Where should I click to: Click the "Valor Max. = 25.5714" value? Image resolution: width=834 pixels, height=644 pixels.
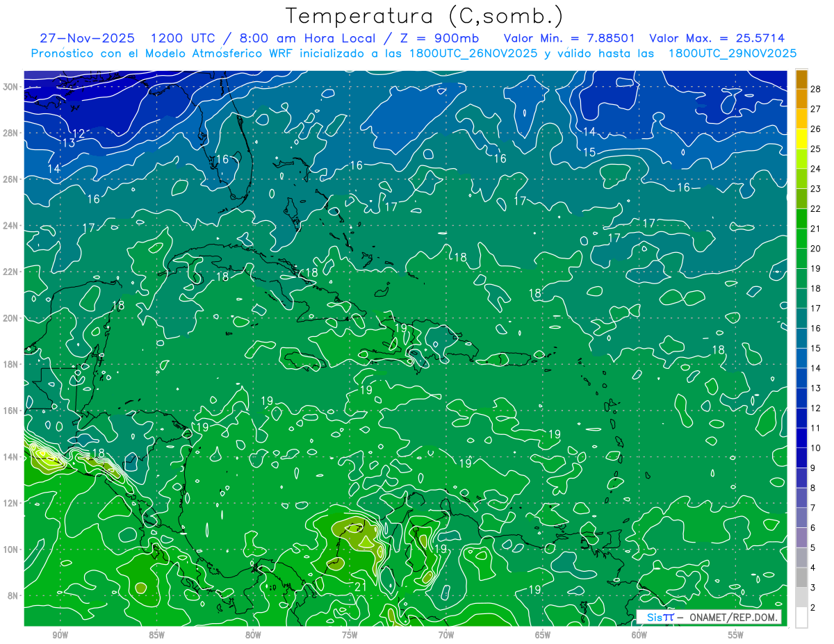tap(717, 39)
